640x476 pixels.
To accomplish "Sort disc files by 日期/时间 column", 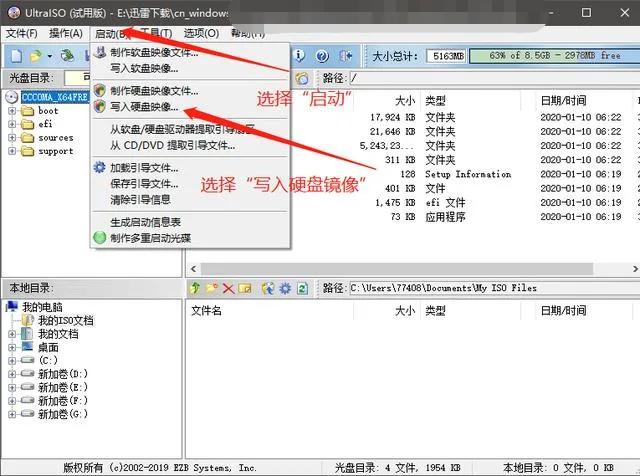I will (563, 100).
